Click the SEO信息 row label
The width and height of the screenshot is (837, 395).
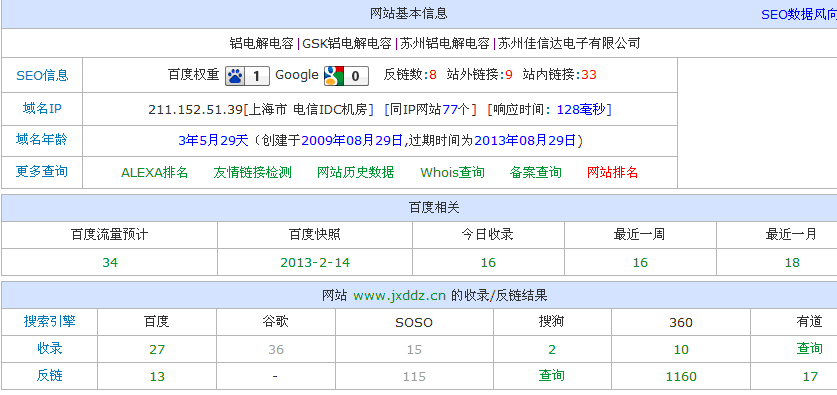[42, 75]
